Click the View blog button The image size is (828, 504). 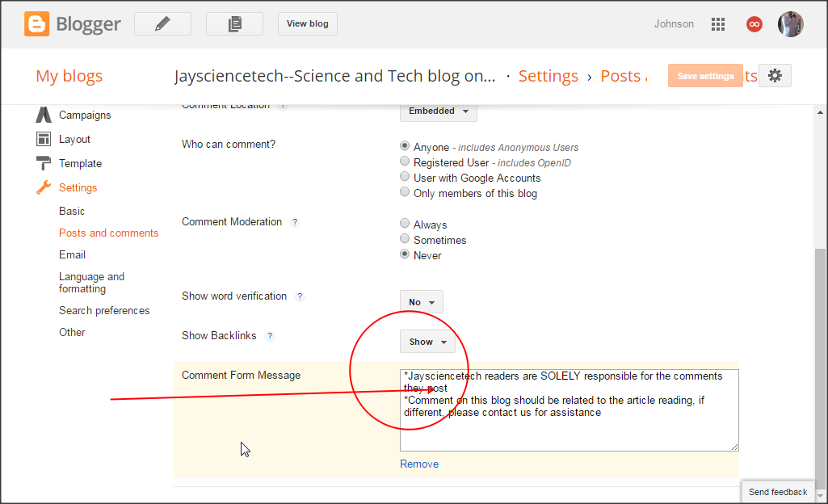point(307,23)
